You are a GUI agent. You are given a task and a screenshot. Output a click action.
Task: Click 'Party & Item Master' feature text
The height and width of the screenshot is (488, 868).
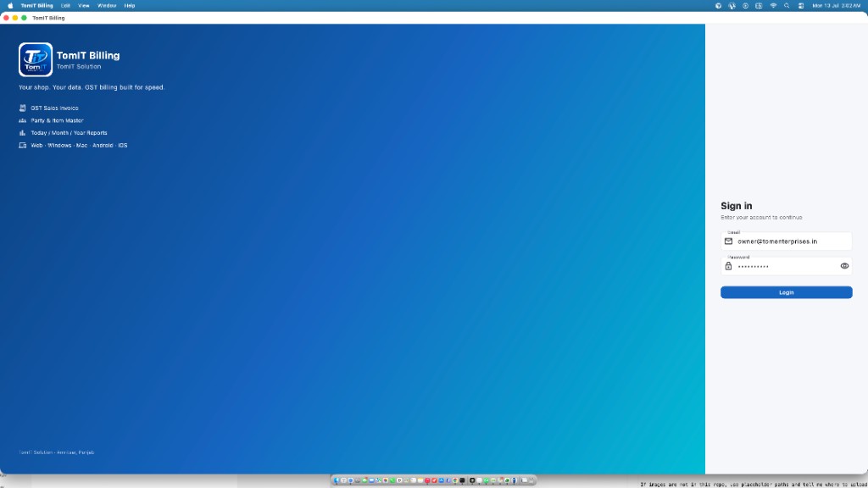[x=57, y=120]
